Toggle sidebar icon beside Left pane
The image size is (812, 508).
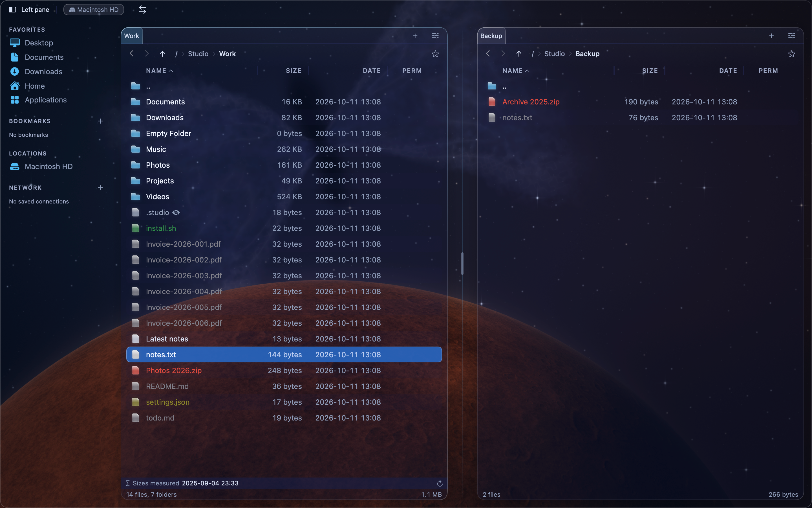click(x=12, y=9)
